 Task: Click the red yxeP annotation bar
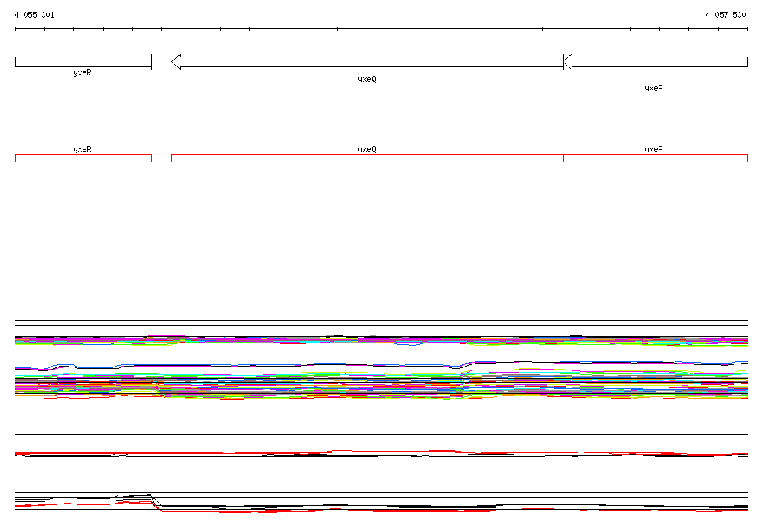pos(656,158)
